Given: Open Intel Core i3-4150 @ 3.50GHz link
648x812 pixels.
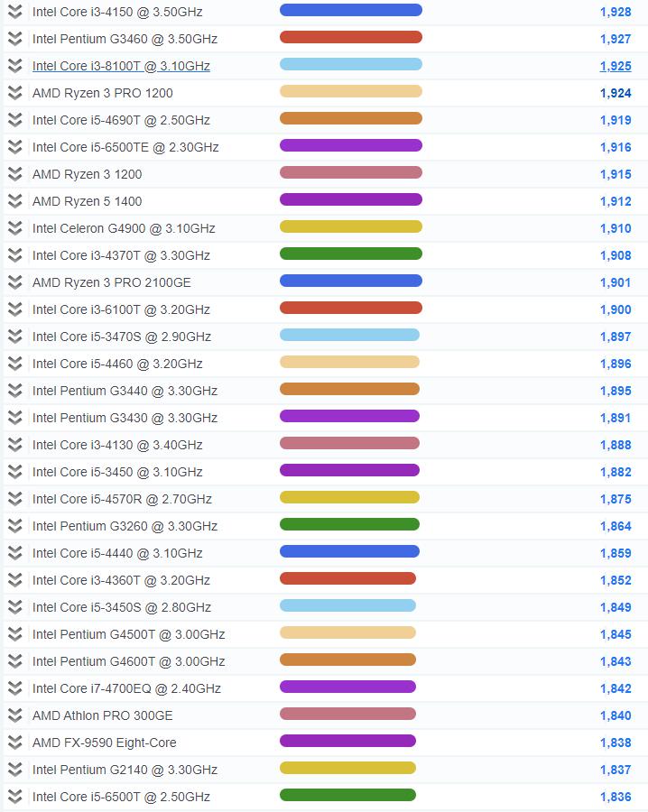Looking at the screenshot, I should (x=117, y=12).
